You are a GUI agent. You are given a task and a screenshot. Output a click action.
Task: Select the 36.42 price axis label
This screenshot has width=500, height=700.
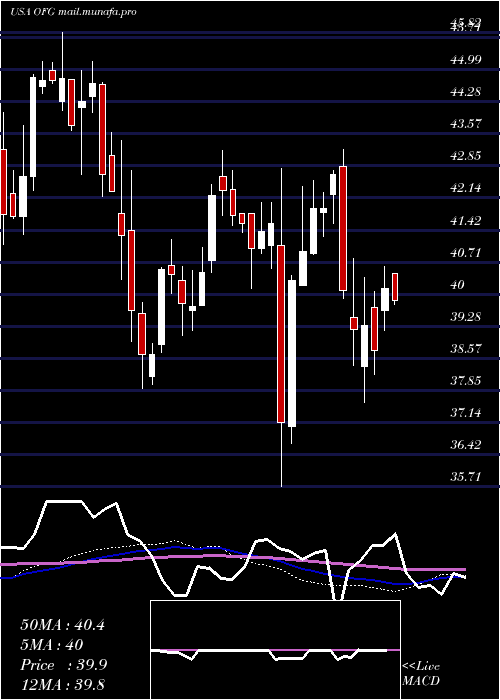(x=466, y=445)
